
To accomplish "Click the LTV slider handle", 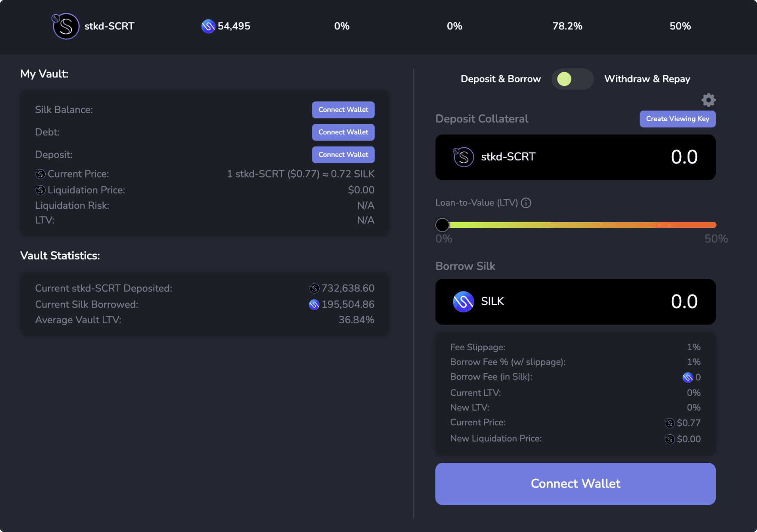I will [x=442, y=225].
